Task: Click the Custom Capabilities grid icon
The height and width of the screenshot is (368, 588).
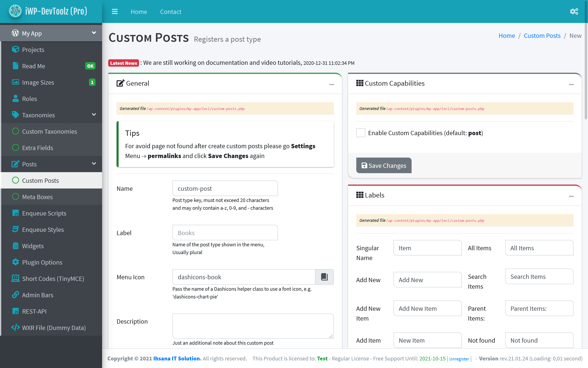Action: [x=360, y=83]
